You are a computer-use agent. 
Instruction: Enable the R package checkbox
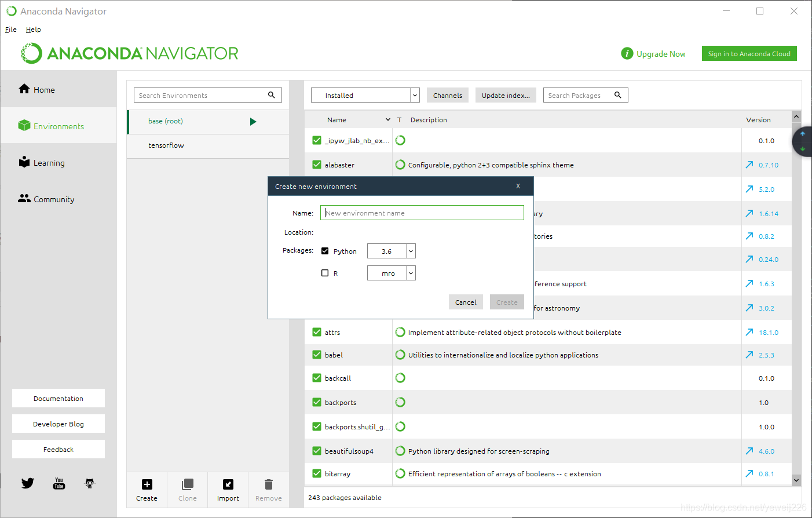(325, 273)
